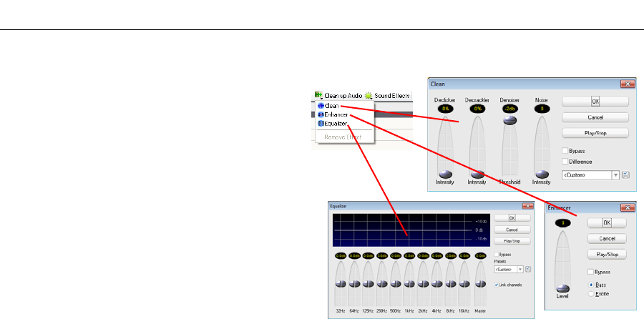Open the Presets dropdown in Equalizer window

pyautogui.click(x=509, y=270)
